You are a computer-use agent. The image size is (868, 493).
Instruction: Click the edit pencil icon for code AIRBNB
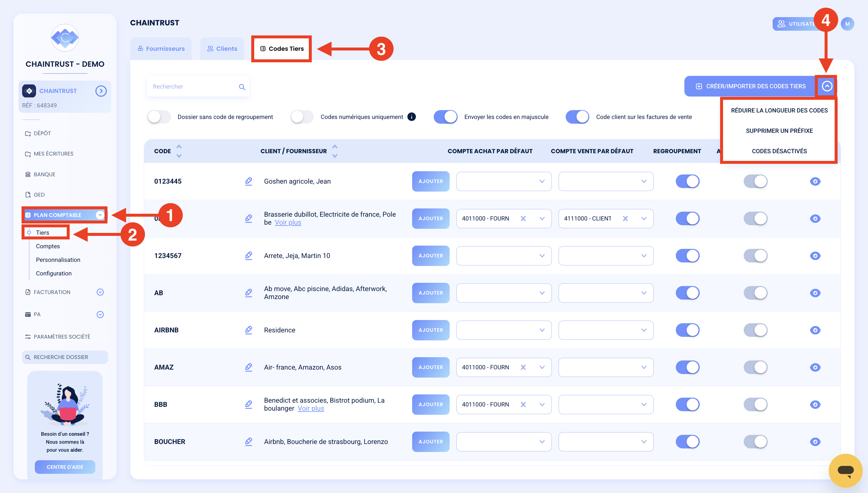coord(249,330)
